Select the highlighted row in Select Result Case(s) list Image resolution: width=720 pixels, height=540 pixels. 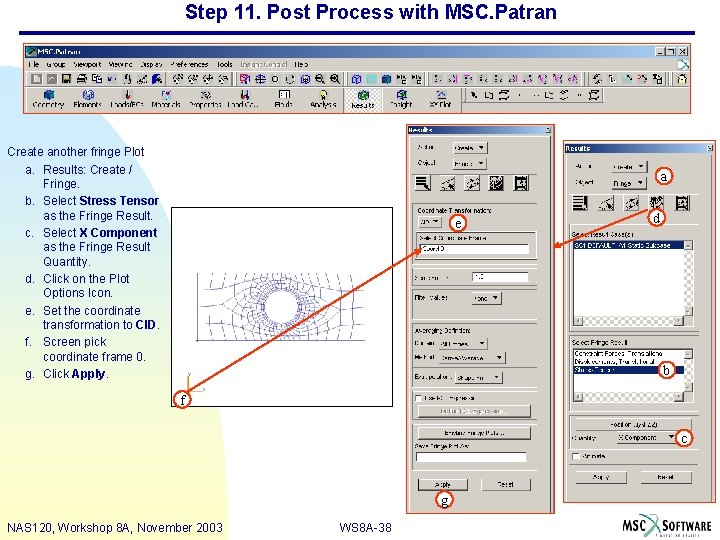coord(629,245)
